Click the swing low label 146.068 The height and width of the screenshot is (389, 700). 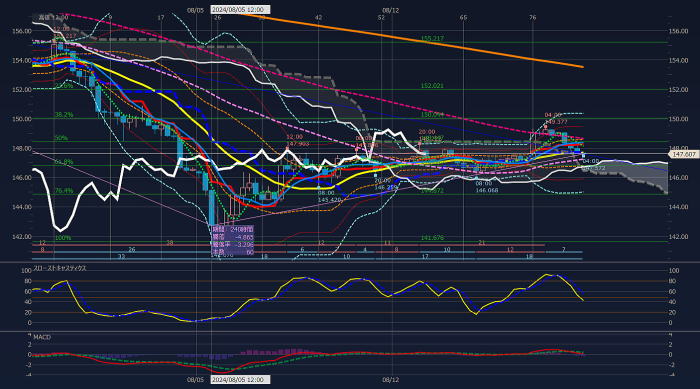tap(487, 190)
